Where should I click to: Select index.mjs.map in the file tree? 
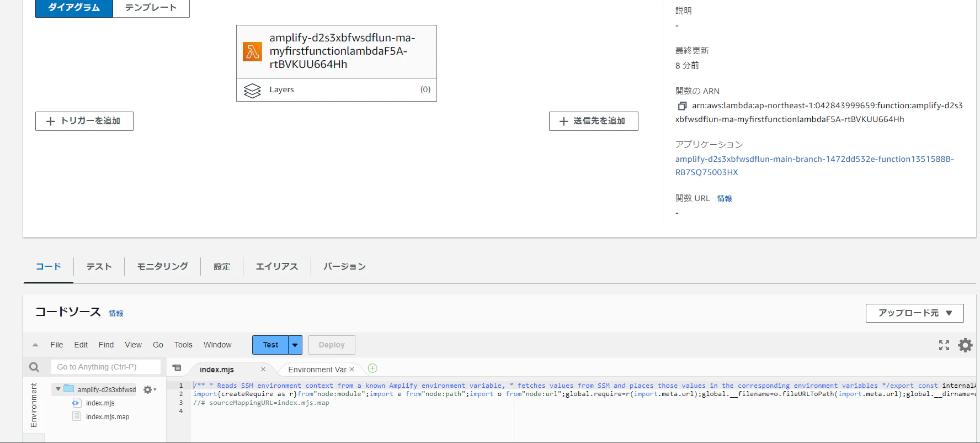(x=108, y=416)
